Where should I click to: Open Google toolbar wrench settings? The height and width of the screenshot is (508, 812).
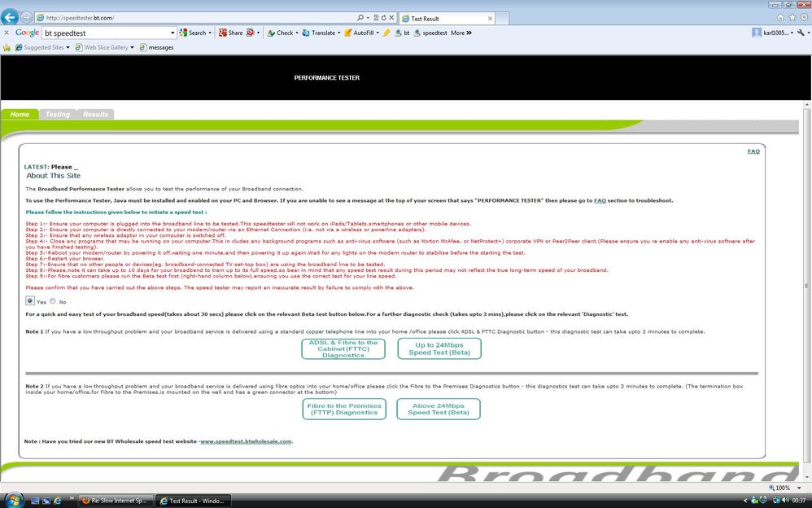803,33
